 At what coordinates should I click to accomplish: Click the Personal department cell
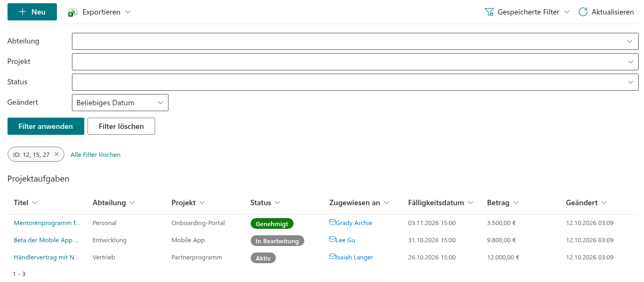105,222
